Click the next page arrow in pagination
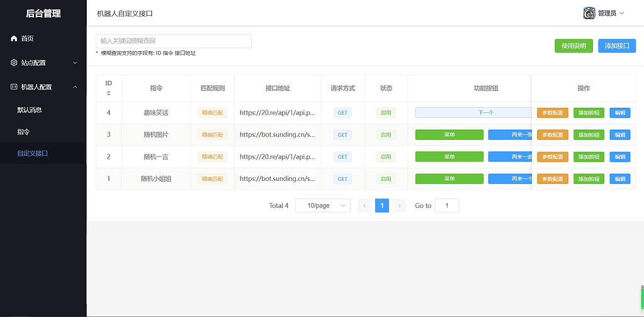644x317 pixels. pos(399,205)
